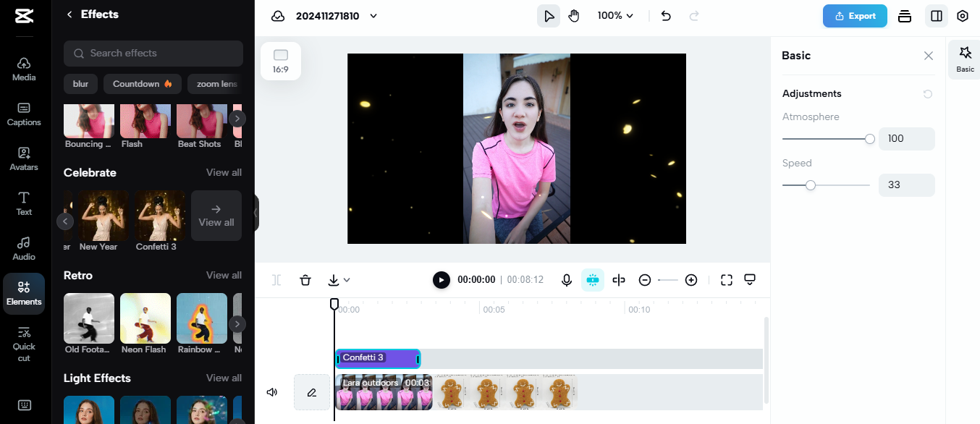The image size is (980, 424).
Task: Enter fullscreen preview
Action: tap(727, 280)
